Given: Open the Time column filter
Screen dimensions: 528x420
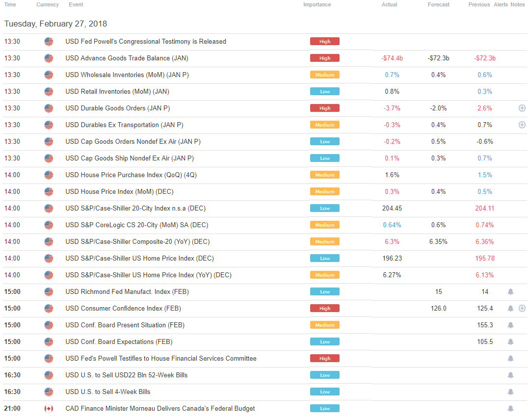Looking at the screenshot, I should coord(10,4).
